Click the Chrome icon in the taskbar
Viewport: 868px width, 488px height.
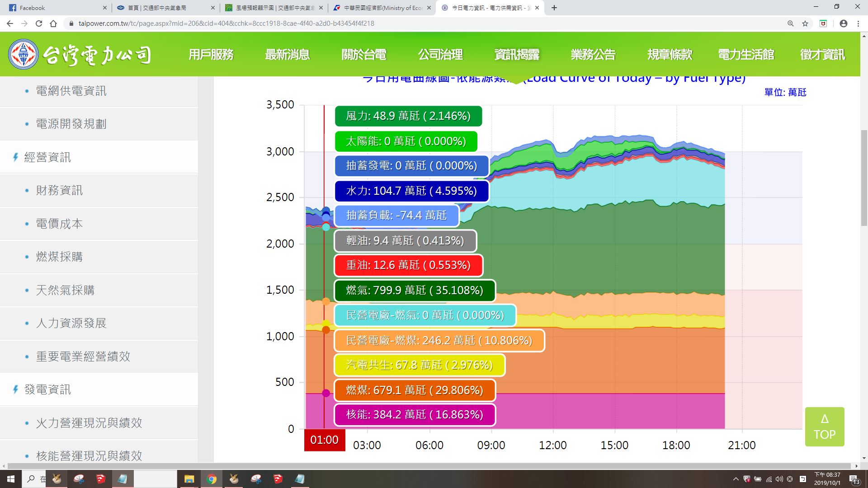[212, 479]
